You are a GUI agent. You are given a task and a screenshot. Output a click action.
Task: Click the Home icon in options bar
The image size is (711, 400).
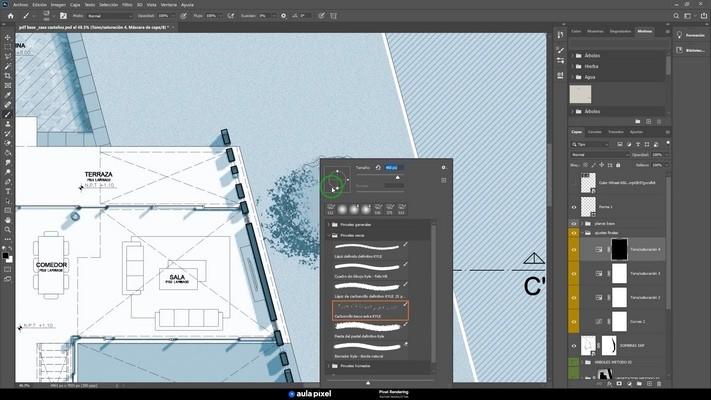pos(10,15)
